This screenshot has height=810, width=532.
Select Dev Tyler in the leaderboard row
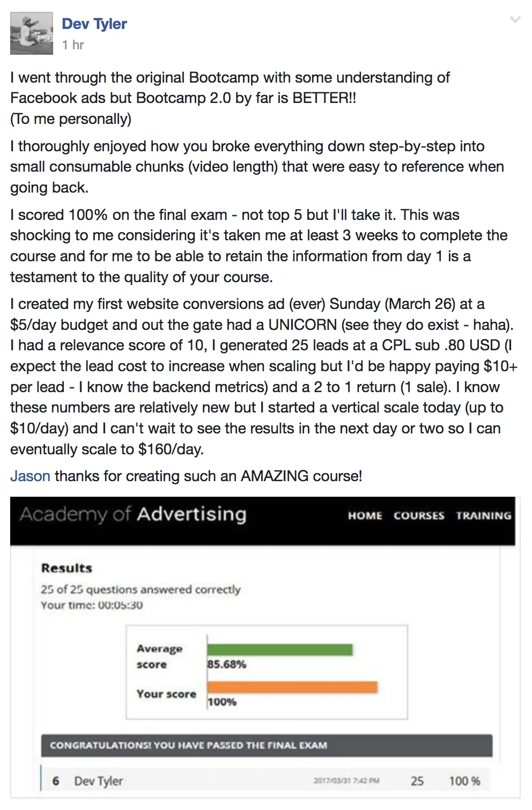click(99, 781)
